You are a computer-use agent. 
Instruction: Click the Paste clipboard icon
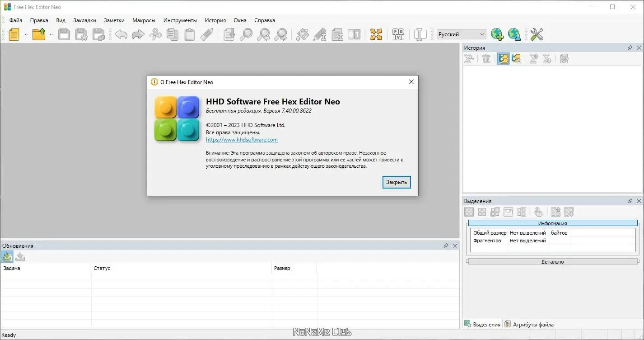coord(190,34)
